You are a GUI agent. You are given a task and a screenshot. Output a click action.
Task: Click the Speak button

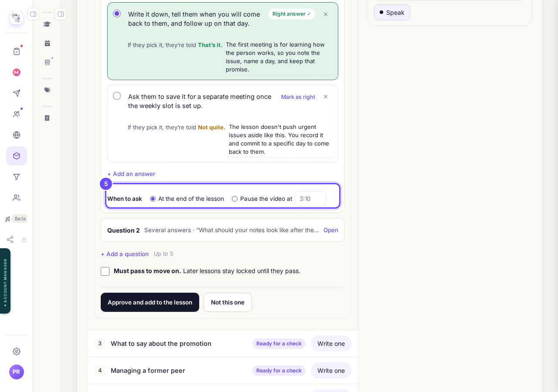[x=392, y=13]
